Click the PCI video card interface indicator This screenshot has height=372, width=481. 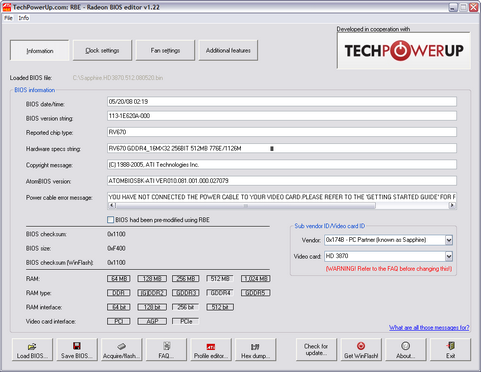pyautogui.click(x=119, y=321)
